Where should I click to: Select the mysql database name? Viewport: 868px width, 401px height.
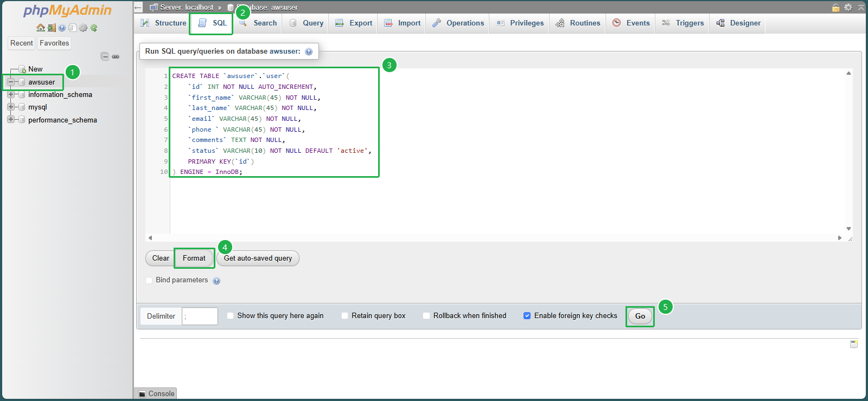(x=37, y=107)
